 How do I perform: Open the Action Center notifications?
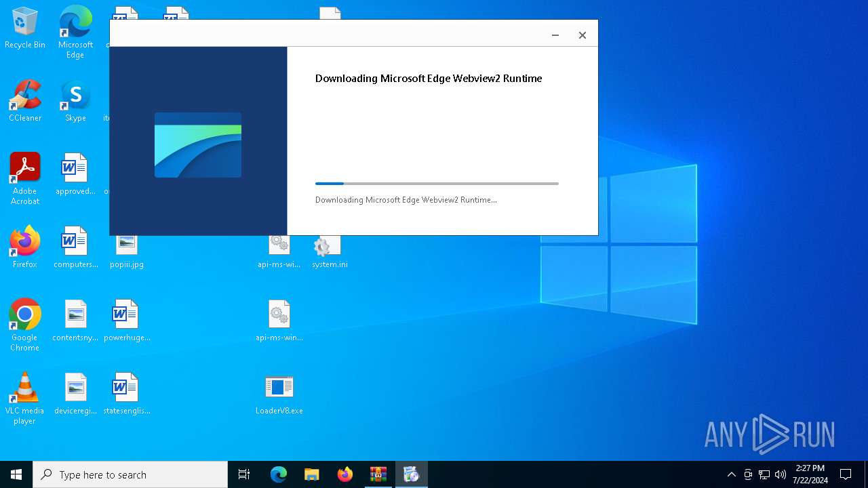click(x=846, y=474)
